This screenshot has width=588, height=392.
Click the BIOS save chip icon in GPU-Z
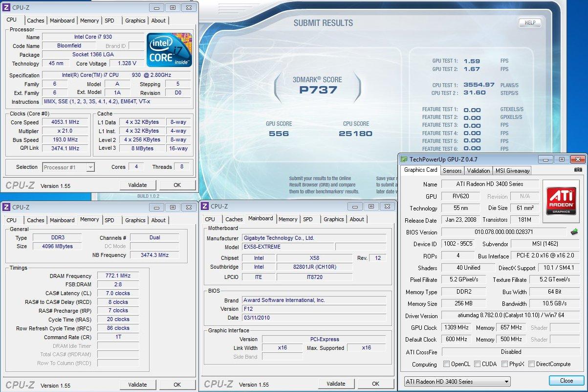[x=574, y=232]
